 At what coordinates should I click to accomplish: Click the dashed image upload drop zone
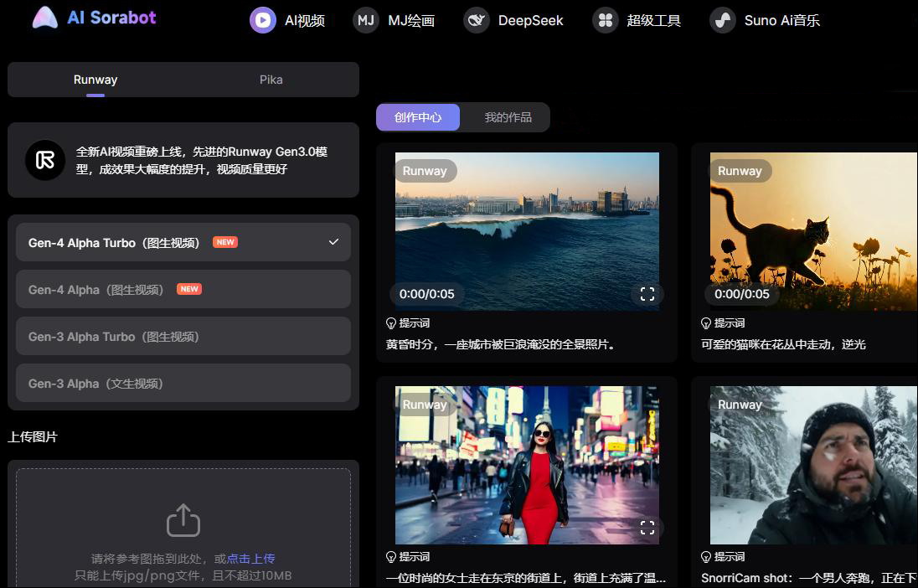[x=183, y=527]
